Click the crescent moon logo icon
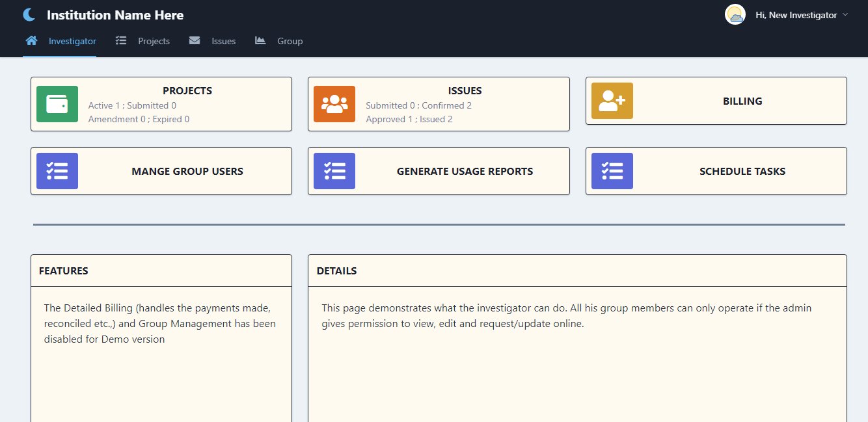 [29, 15]
